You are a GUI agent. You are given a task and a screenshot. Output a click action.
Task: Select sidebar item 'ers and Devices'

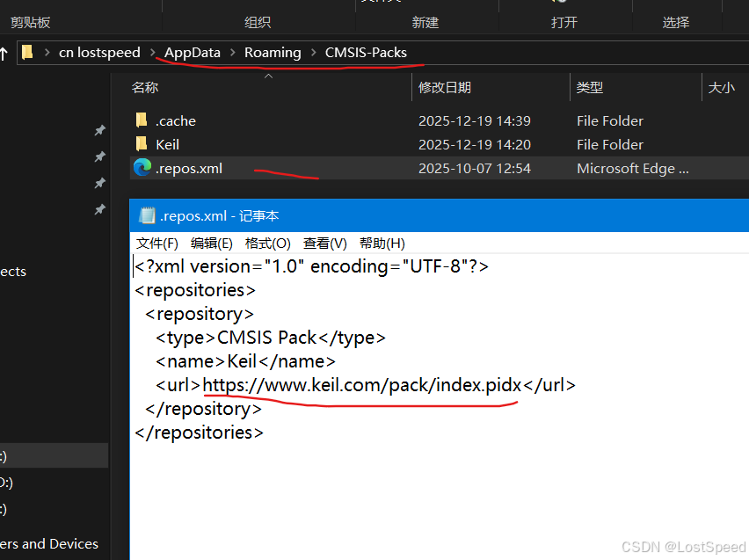48,544
